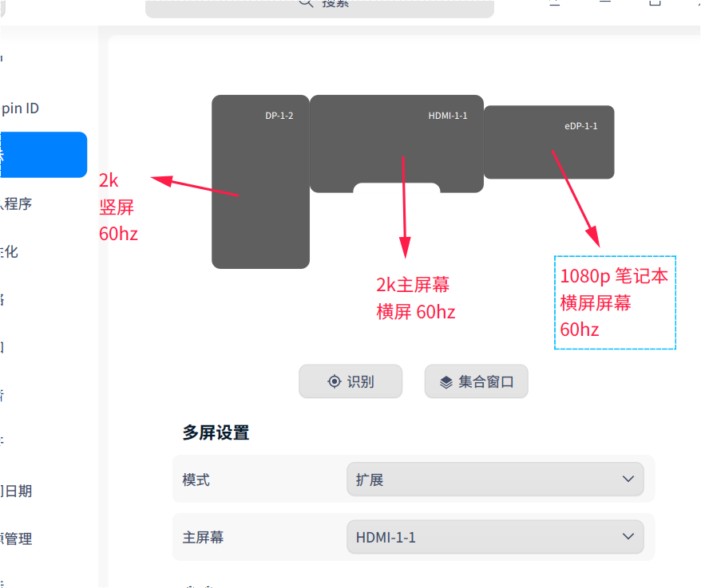Select the DP-1-2 monitor rectangle
The image size is (701, 588).
coord(260,181)
